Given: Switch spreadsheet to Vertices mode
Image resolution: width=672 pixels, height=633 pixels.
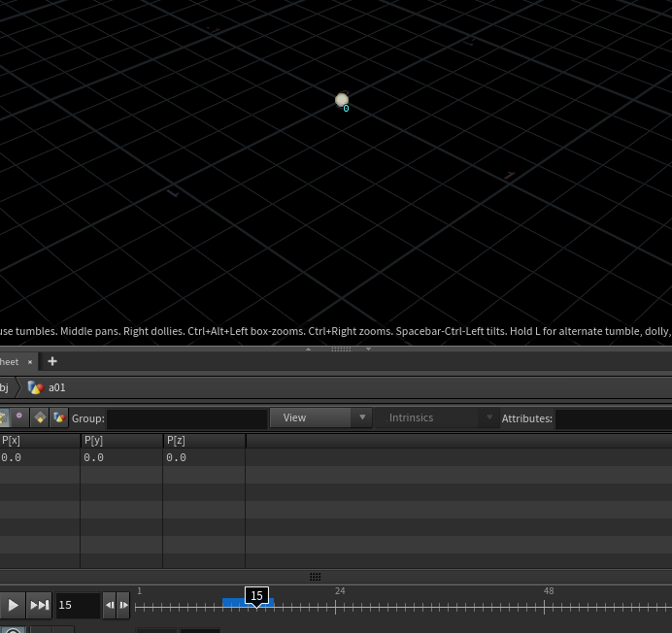Looking at the screenshot, I should tap(19, 417).
